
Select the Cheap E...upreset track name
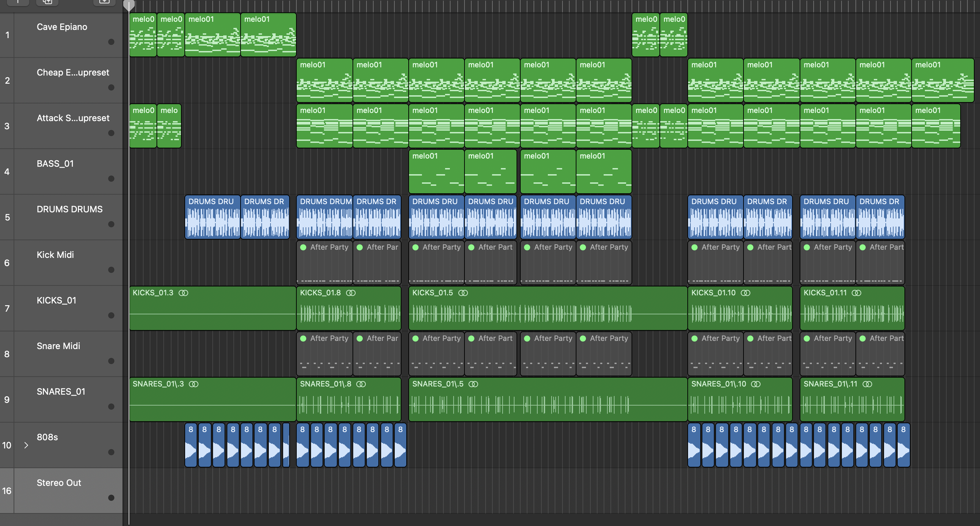click(x=73, y=73)
